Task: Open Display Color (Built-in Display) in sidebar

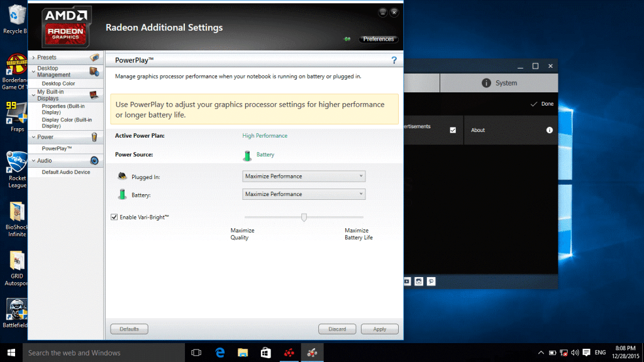Action: (67, 123)
